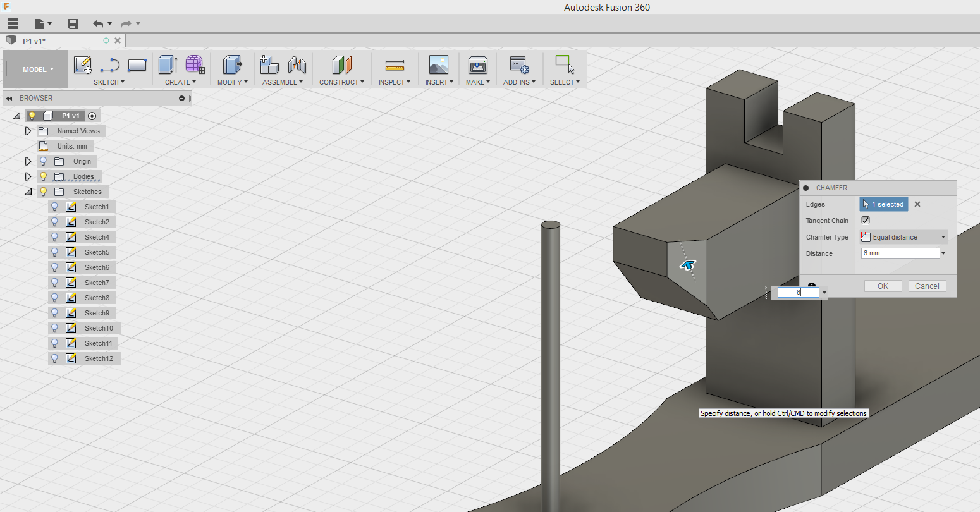Toggle Bodies folder visibility bulb

point(44,177)
